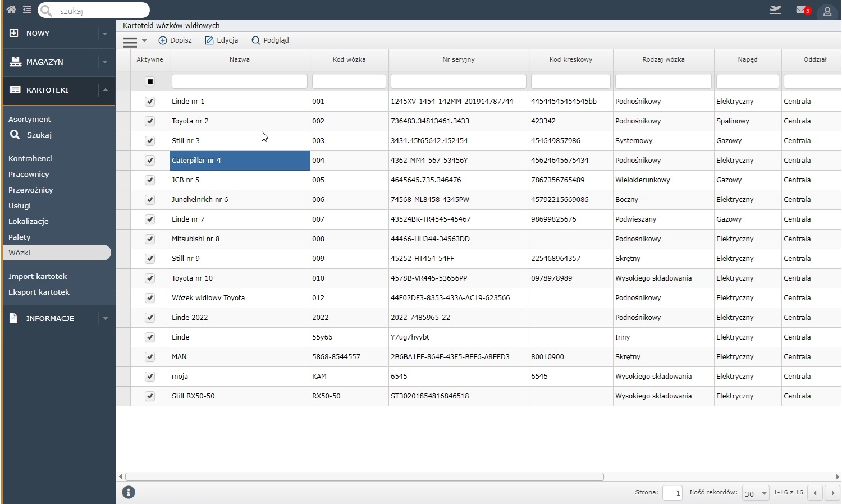Viewport: 842px width, 504px height.
Task: Select Wózek widłowy Toyota row
Action: [x=478, y=298]
